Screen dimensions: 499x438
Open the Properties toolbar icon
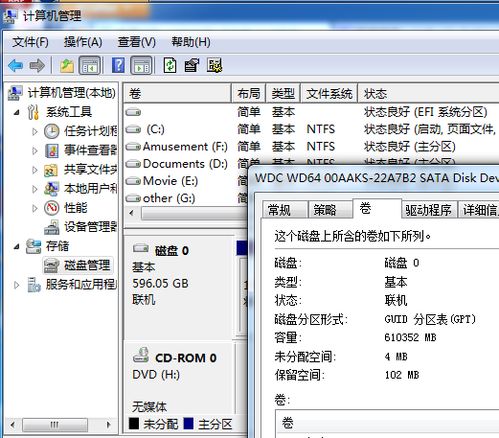click(192, 65)
